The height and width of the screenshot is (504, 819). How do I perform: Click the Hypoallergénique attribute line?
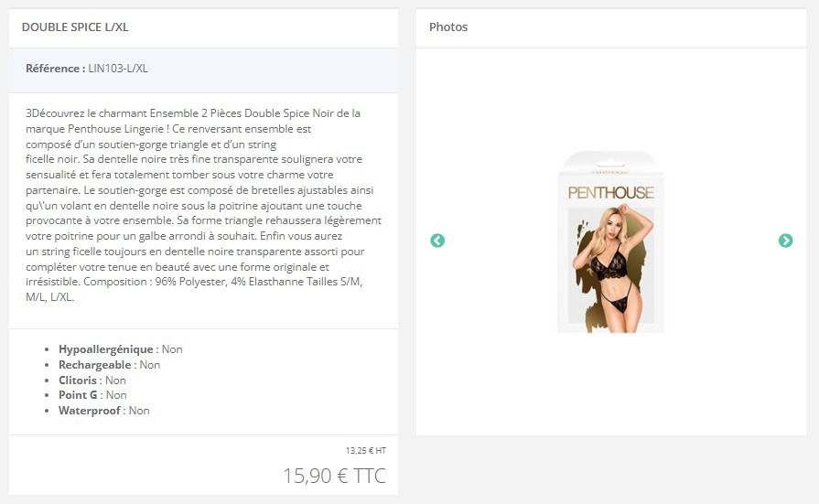pos(120,349)
